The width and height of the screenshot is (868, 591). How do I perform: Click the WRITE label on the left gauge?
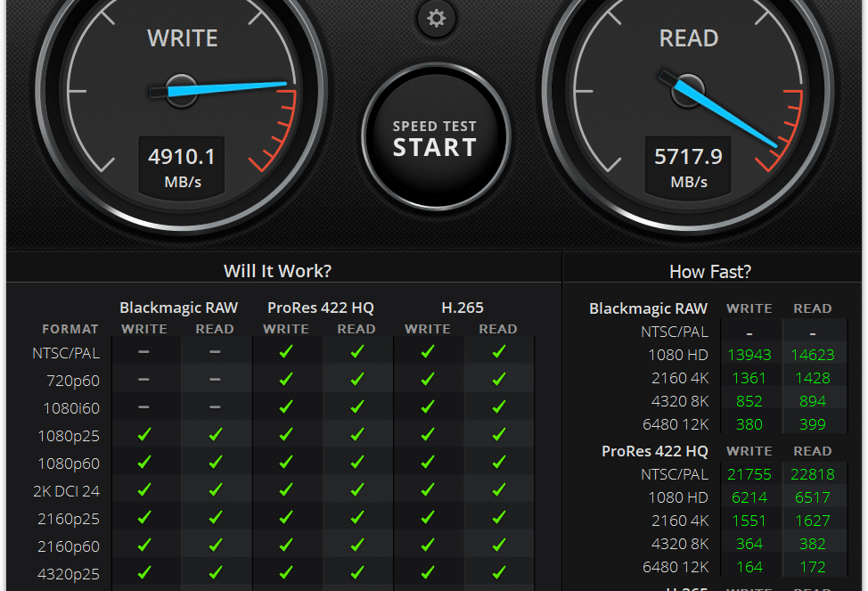[182, 38]
